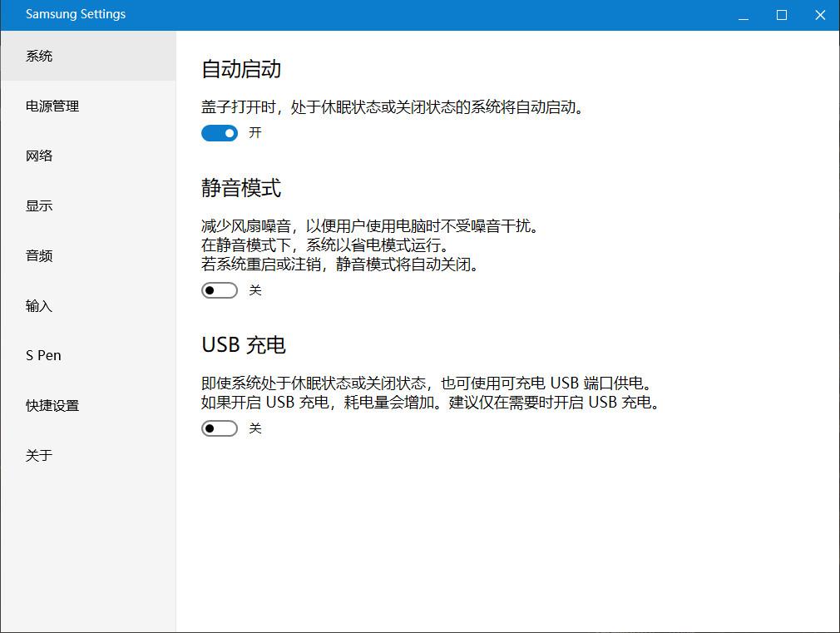Click the Samsung Settings title text
This screenshot has height=633, width=840.
pyautogui.click(x=76, y=14)
